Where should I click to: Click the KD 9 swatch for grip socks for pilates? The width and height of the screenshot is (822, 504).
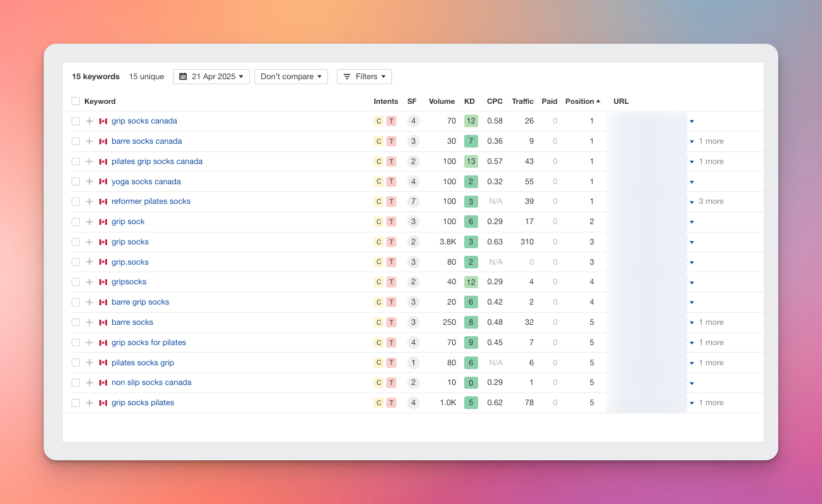click(x=471, y=343)
